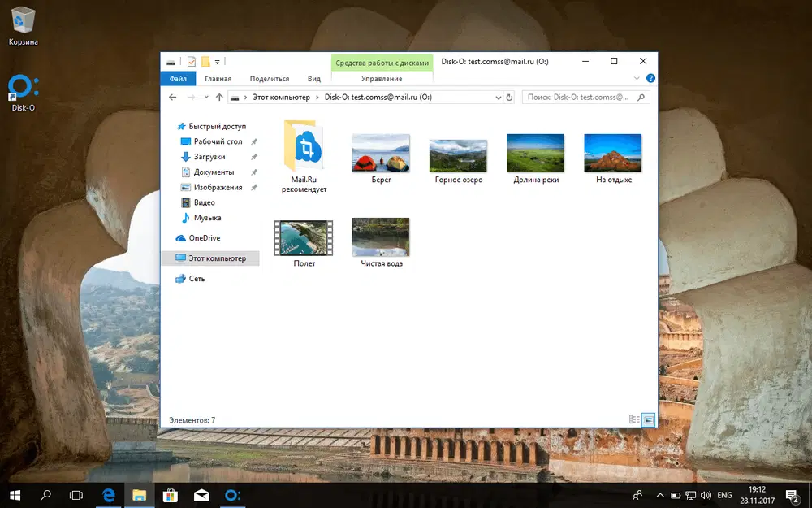Click the volume icon in system tray
The height and width of the screenshot is (508, 812).
coord(706,496)
